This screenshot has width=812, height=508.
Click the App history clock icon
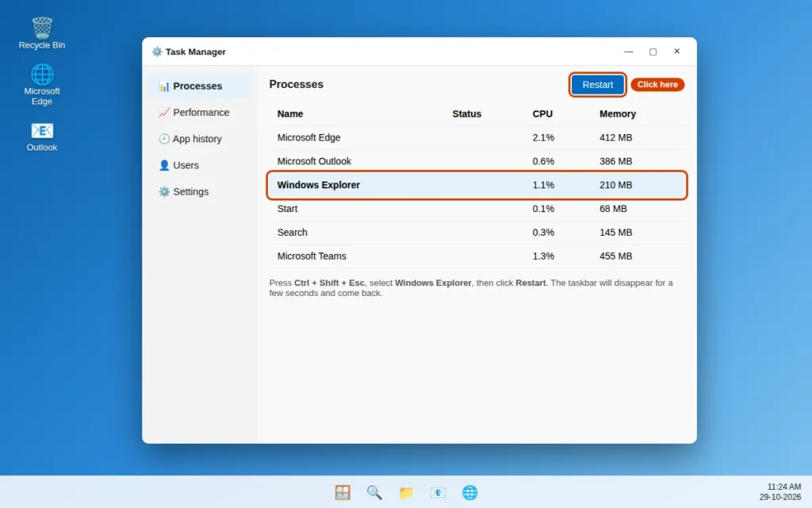point(164,139)
